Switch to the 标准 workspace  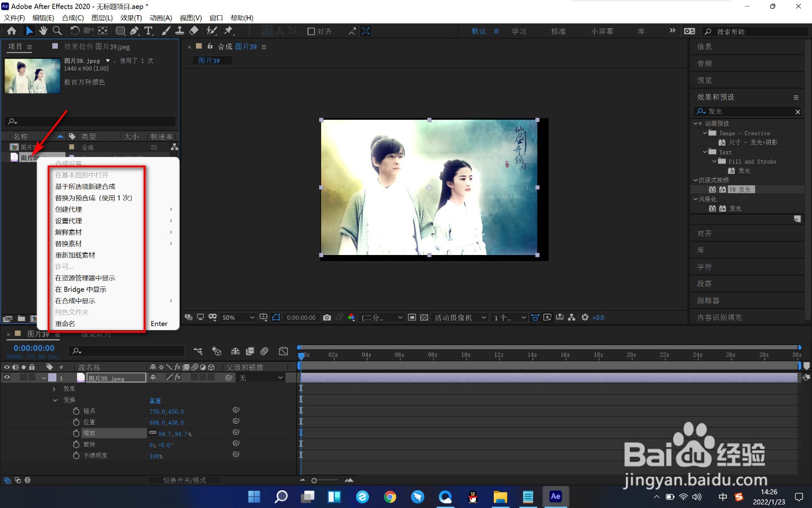[558, 31]
